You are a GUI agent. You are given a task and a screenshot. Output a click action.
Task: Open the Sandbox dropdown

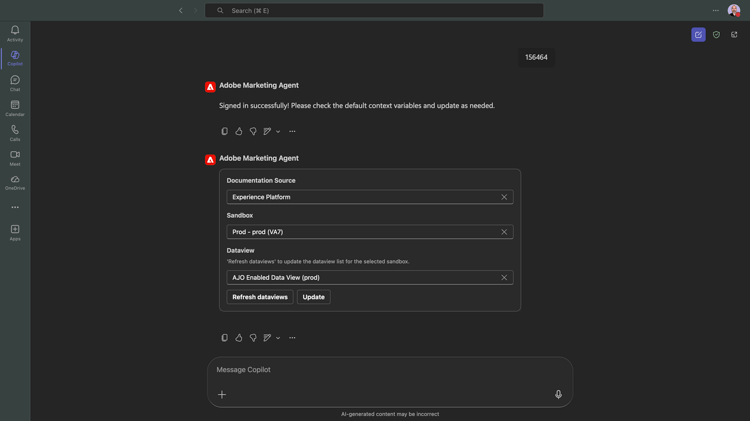click(370, 232)
